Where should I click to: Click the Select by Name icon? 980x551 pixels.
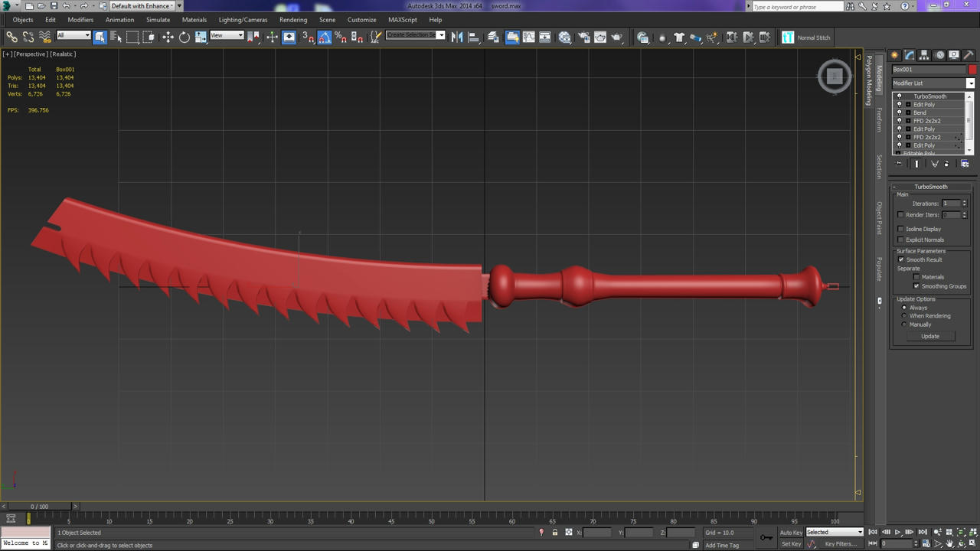(x=116, y=37)
